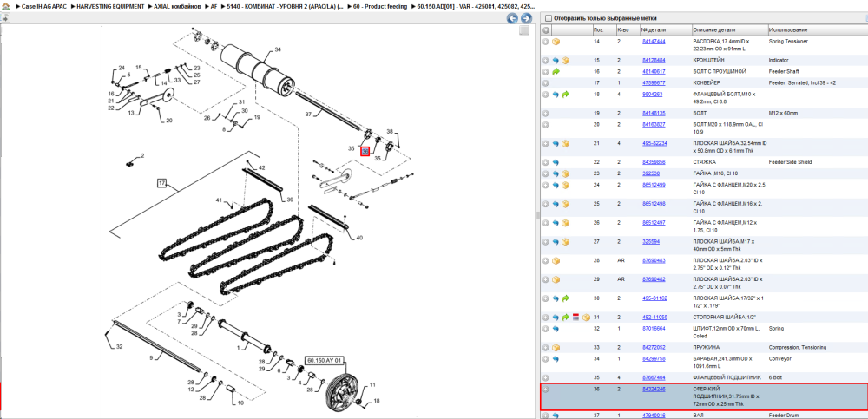Open part number link 84299758

[x=654, y=359]
